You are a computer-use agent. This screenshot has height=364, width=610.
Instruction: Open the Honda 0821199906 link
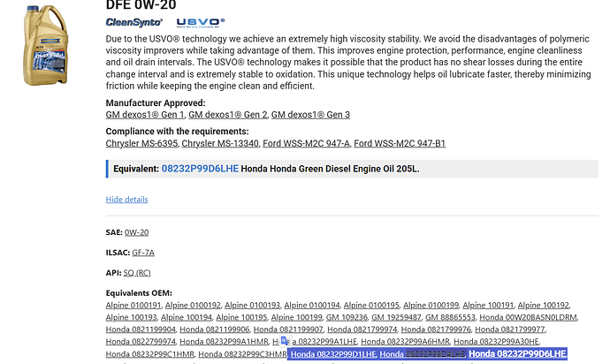point(214,330)
